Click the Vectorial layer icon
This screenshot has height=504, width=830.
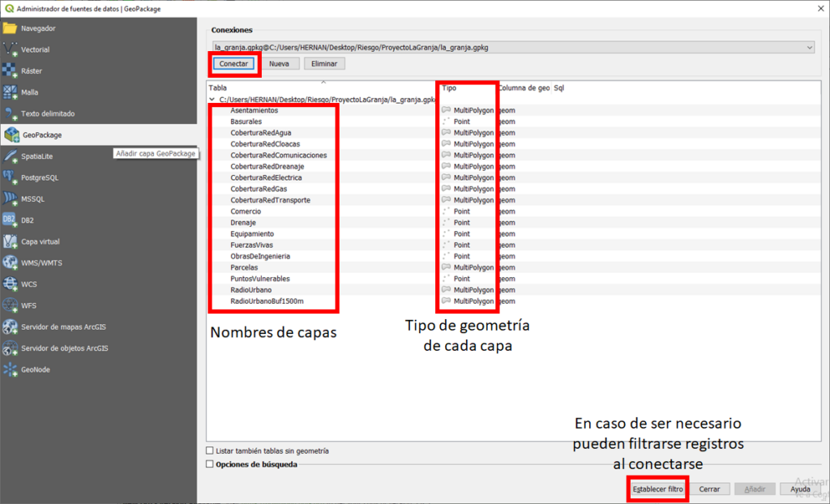(10, 49)
